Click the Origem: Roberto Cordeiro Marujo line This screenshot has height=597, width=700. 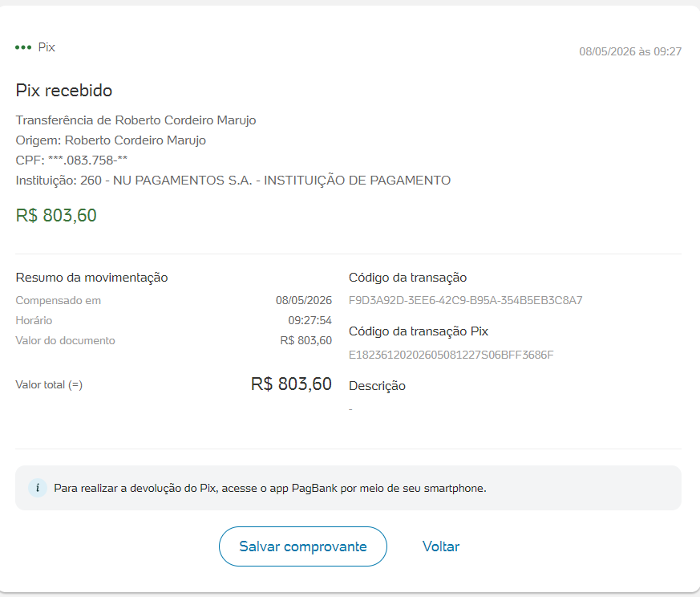point(111,140)
